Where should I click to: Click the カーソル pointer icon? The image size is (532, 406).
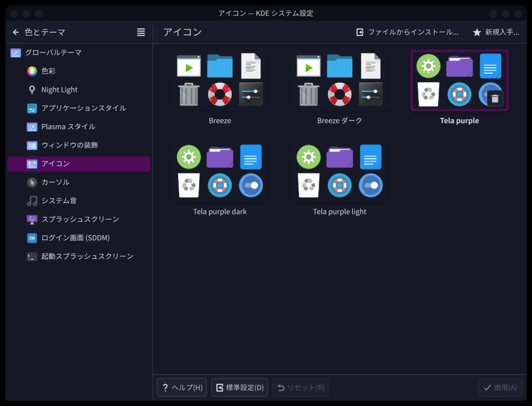click(x=32, y=182)
